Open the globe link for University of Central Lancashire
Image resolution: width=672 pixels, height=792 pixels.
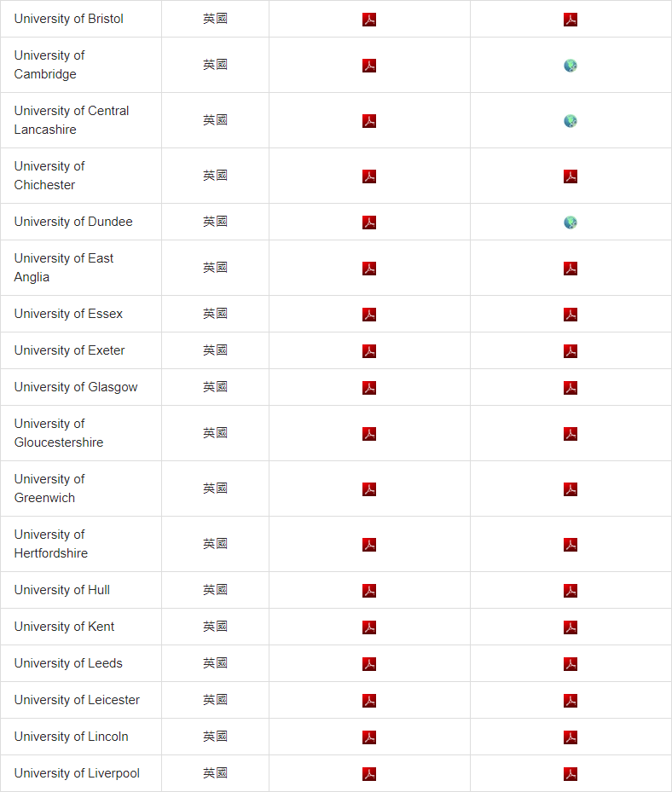click(x=571, y=121)
